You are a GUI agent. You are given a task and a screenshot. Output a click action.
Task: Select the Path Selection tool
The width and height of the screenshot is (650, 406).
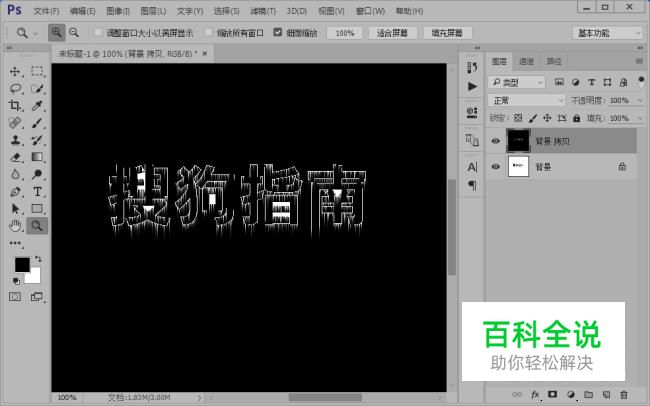15,209
